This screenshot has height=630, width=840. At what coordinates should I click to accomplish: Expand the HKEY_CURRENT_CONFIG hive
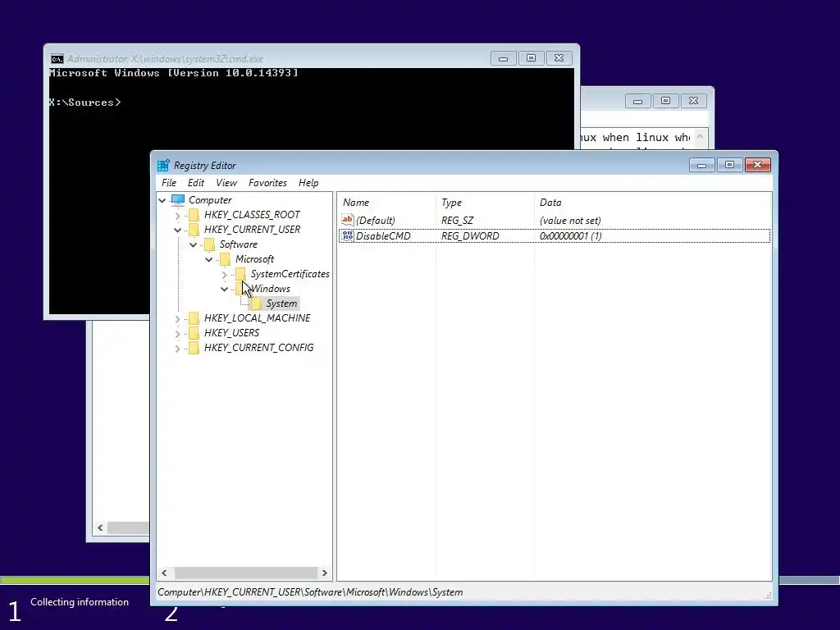click(177, 348)
